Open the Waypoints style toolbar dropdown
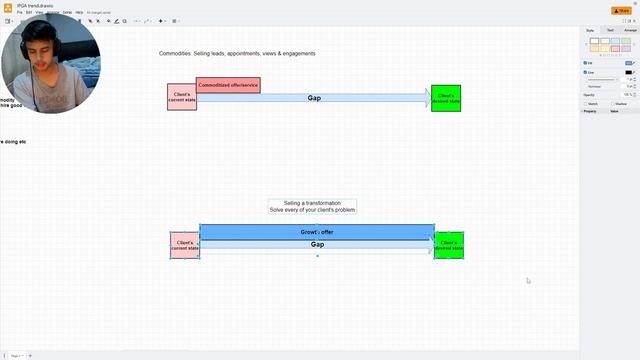Image resolution: width=640 pixels, height=360 pixels. tap(147, 21)
